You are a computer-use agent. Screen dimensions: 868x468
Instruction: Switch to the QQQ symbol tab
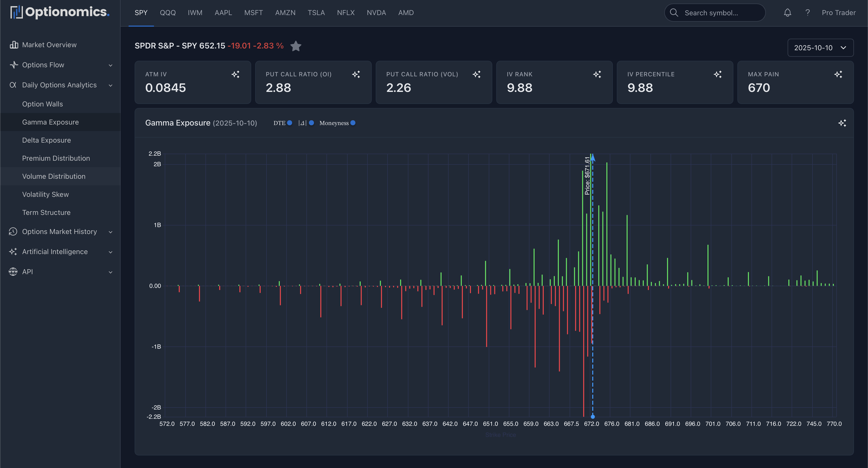[x=168, y=13]
